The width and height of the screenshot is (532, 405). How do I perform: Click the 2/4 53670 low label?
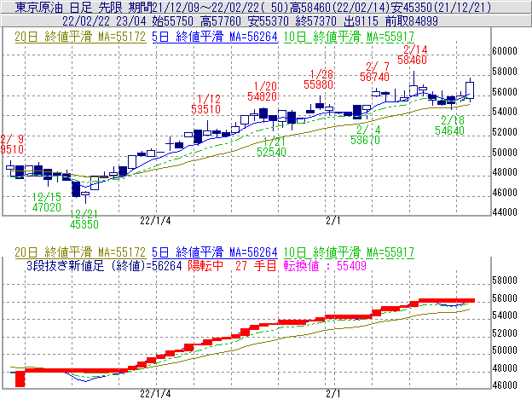point(365,135)
